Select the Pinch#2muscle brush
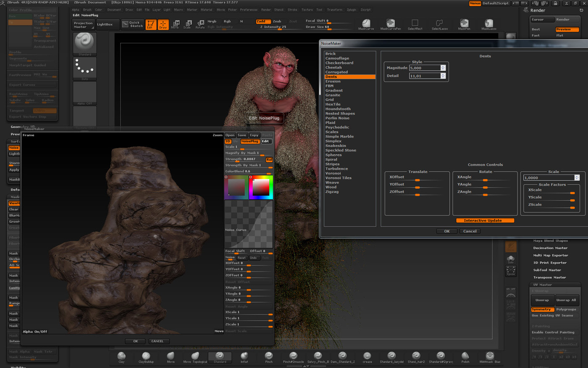 (x=293, y=357)
